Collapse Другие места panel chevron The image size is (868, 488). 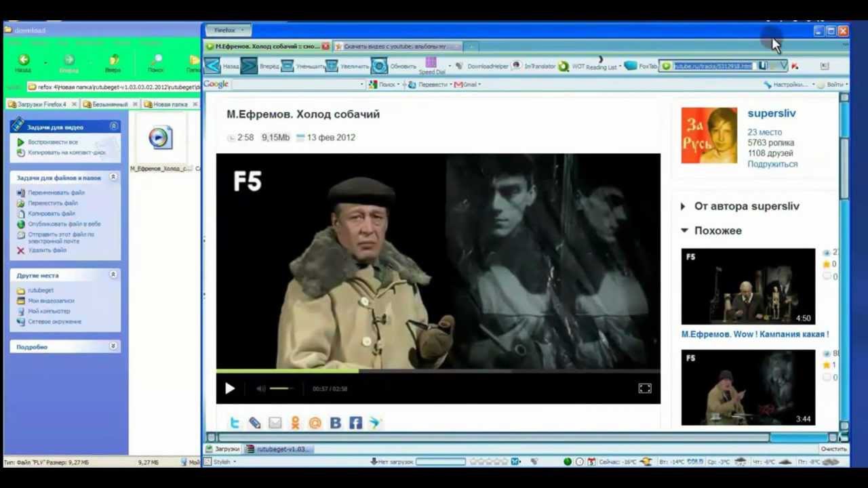(x=113, y=274)
